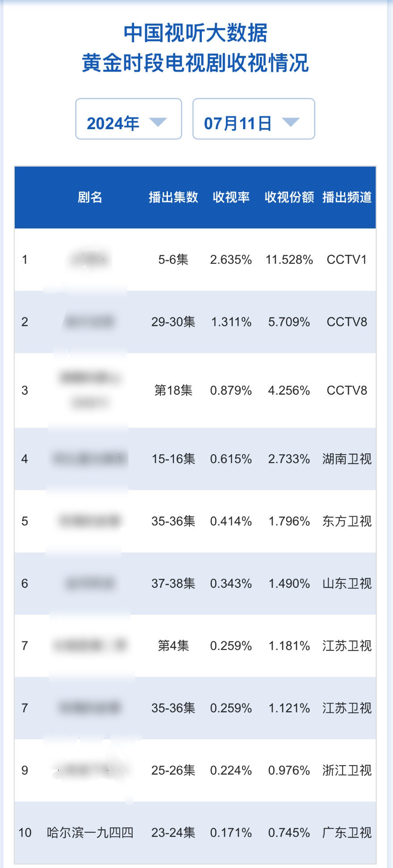
Task: Select the row with 29-30集 on CCTV8
Action: tap(195, 322)
